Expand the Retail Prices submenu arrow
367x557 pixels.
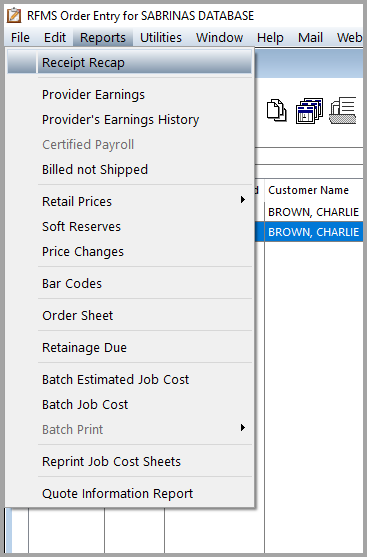[243, 200]
